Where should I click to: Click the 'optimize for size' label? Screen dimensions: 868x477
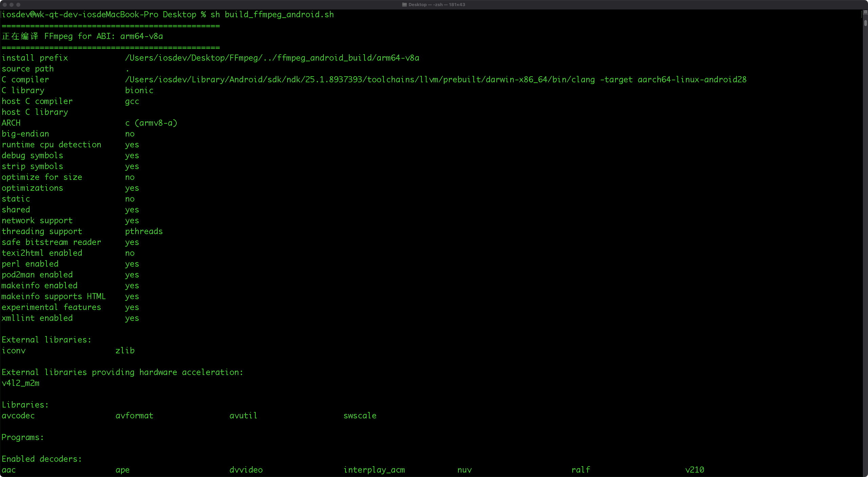point(42,177)
